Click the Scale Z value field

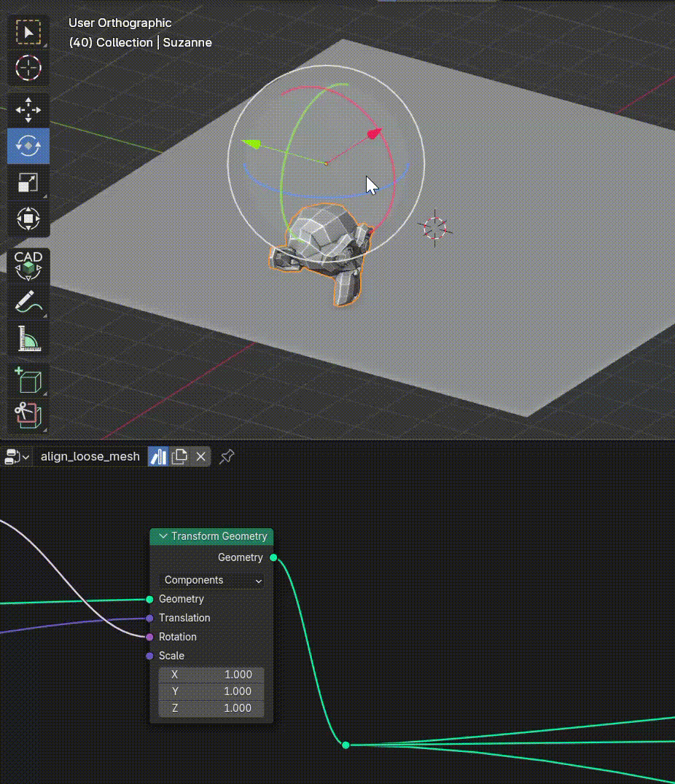click(211, 708)
